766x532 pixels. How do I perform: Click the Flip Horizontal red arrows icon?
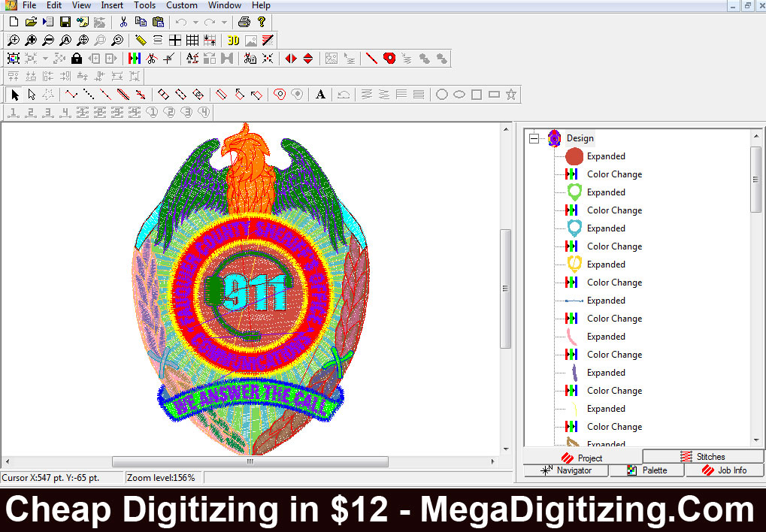click(291, 59)
